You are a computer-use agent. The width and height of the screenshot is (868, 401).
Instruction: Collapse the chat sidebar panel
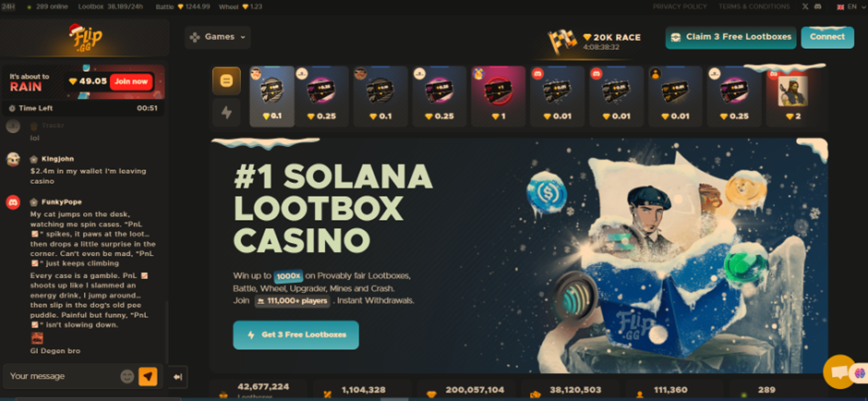click(178, 377)
